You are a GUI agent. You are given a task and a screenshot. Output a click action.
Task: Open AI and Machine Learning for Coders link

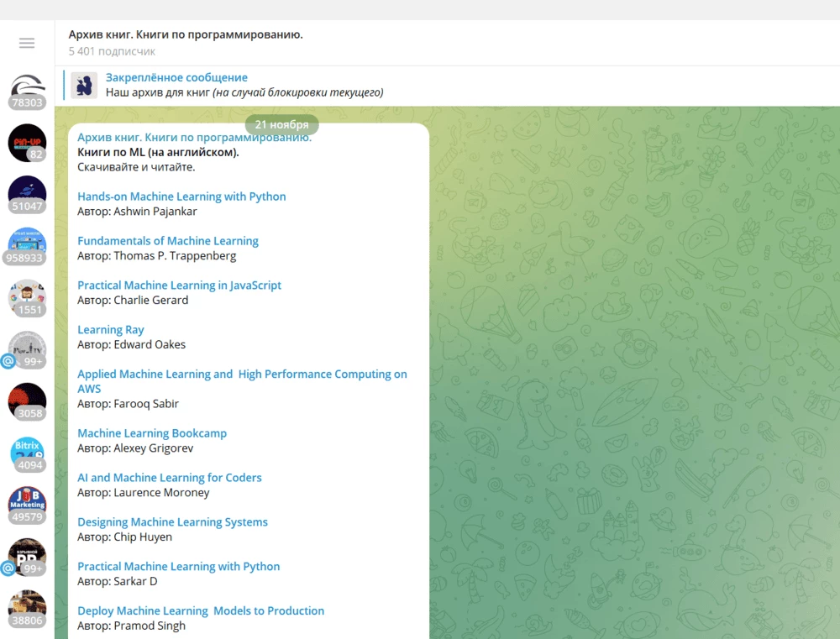pos(170,478)
